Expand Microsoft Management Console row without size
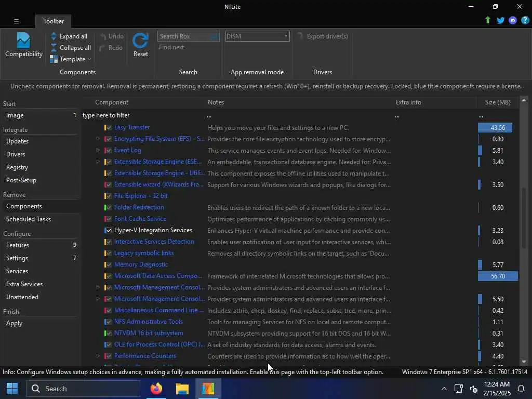The image size is (532, 399). click(98, 287)
